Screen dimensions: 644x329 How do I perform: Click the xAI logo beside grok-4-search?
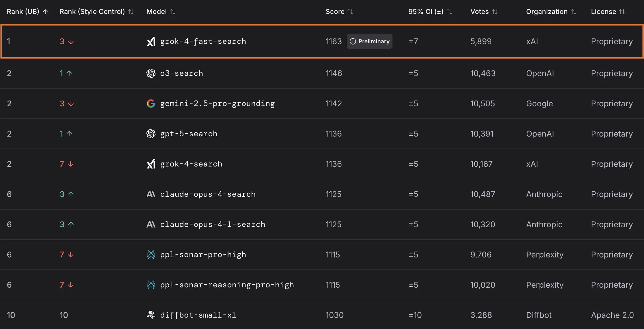pos(151,164)
